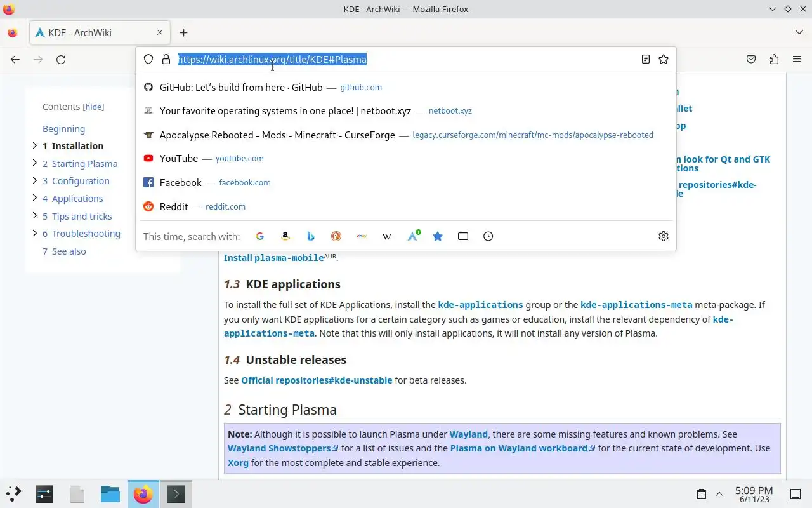This screenshot has width=812, height=508.
Task: Toggle Reader View icon
Action: pos(645,59)
